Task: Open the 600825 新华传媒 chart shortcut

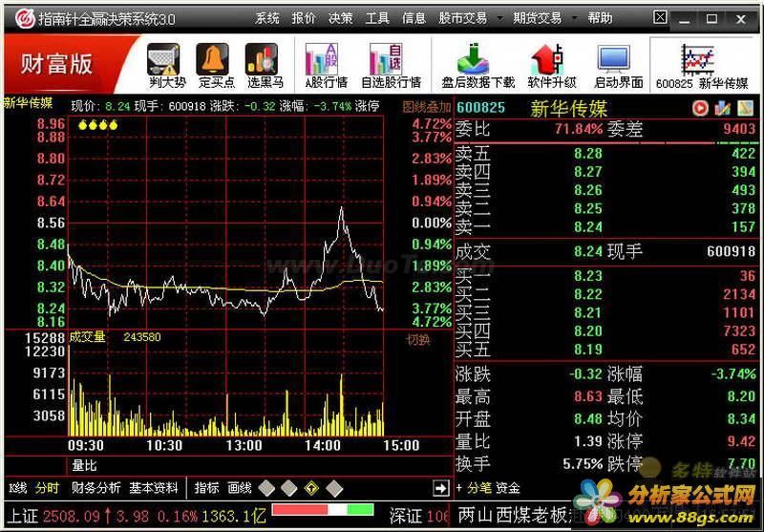Action: (x=702, y=66)
